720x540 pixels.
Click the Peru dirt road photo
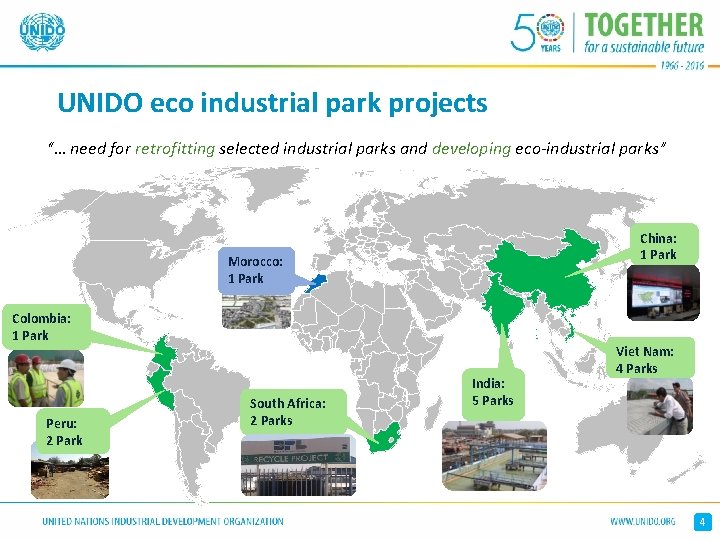pyautogui.click(x=70, y=474)
